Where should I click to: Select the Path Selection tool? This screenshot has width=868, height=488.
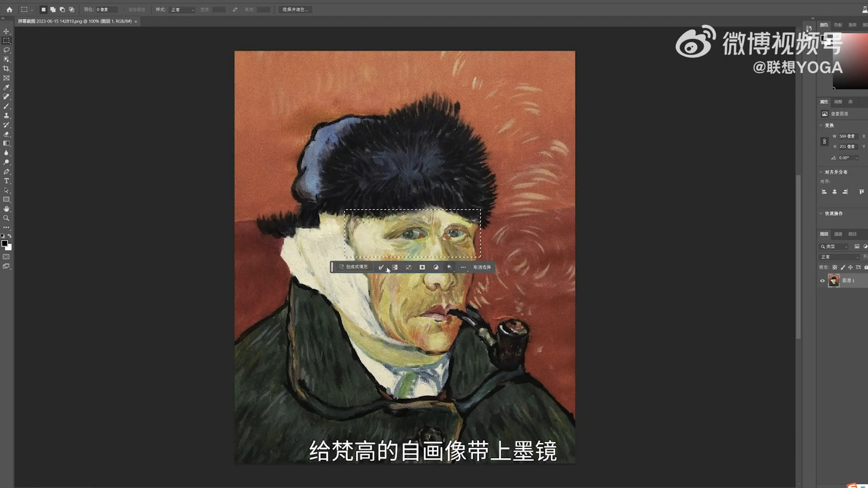point(7,190)
